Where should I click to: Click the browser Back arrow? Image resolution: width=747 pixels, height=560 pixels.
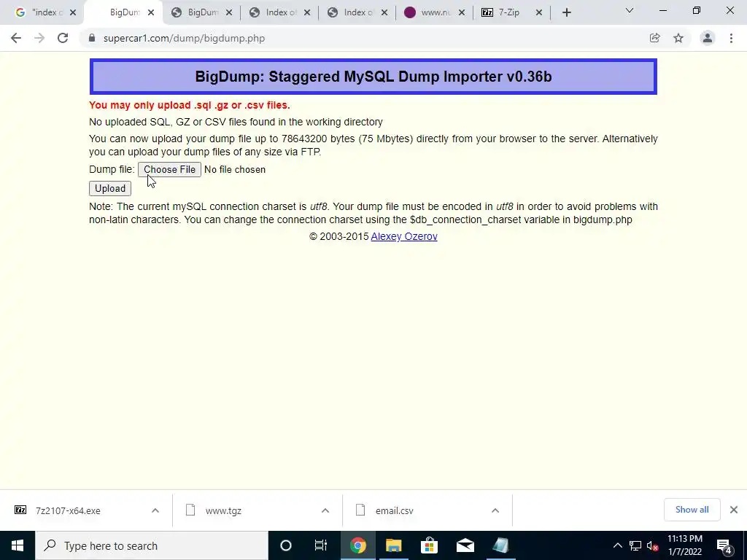pos(16,38)
